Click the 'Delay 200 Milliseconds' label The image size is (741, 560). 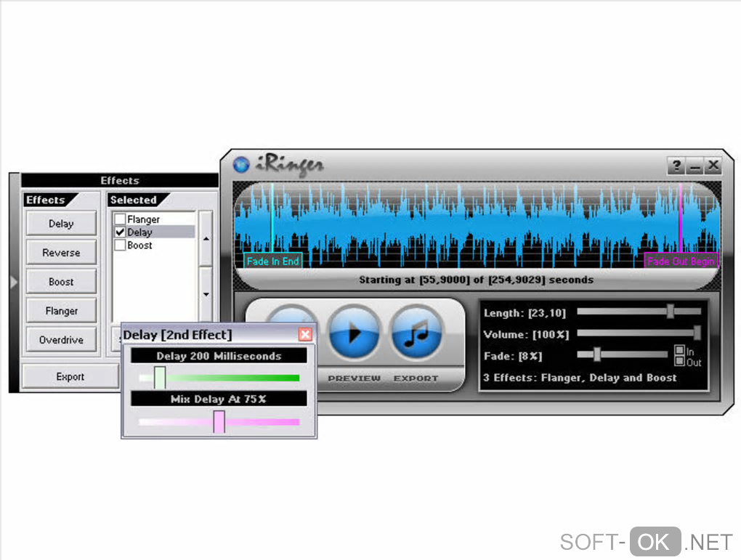pyautogui.click(x=219, y=356)
